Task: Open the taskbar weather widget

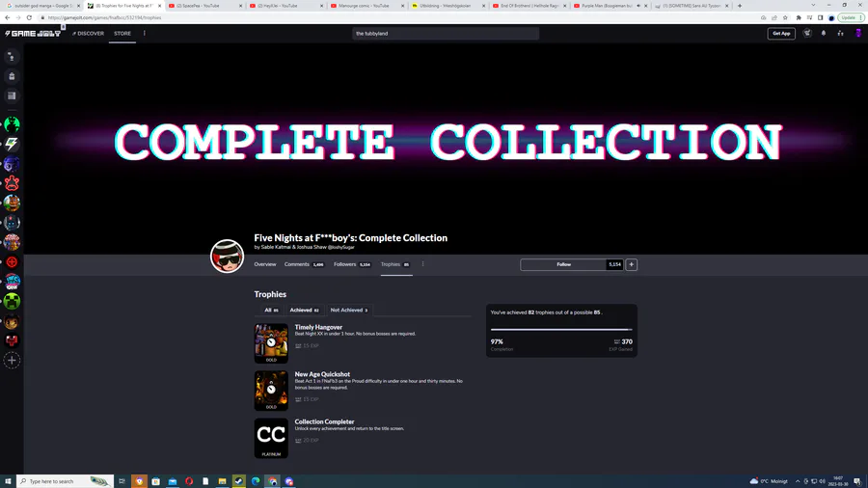Action: 769,481
